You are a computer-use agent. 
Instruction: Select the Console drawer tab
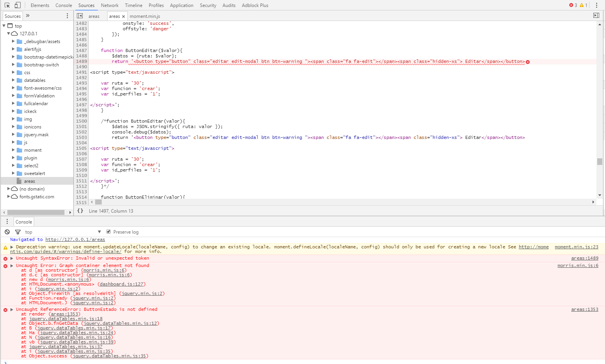[24, 222]
